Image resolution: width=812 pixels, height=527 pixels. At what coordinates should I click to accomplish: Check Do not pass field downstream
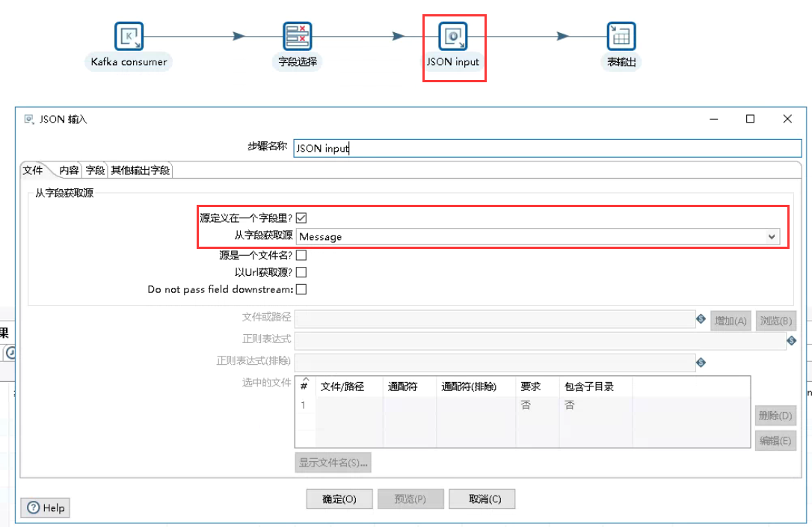[x=301, y=289]
